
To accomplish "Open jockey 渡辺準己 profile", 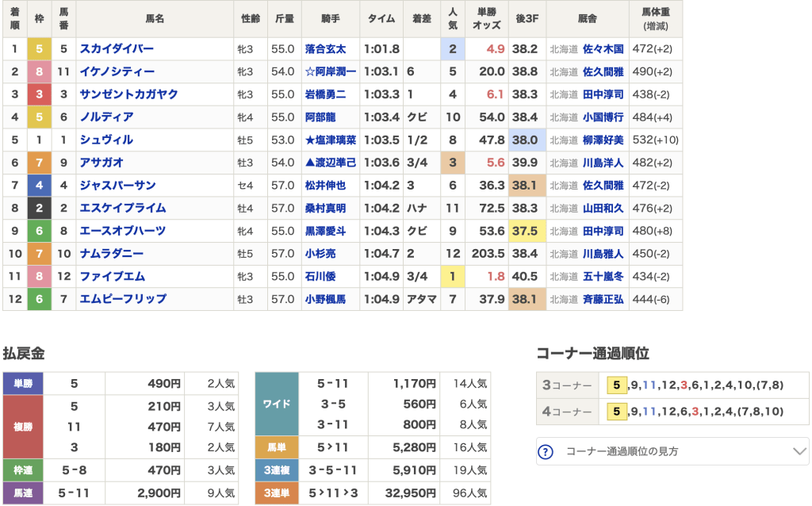I will point(331,163).
